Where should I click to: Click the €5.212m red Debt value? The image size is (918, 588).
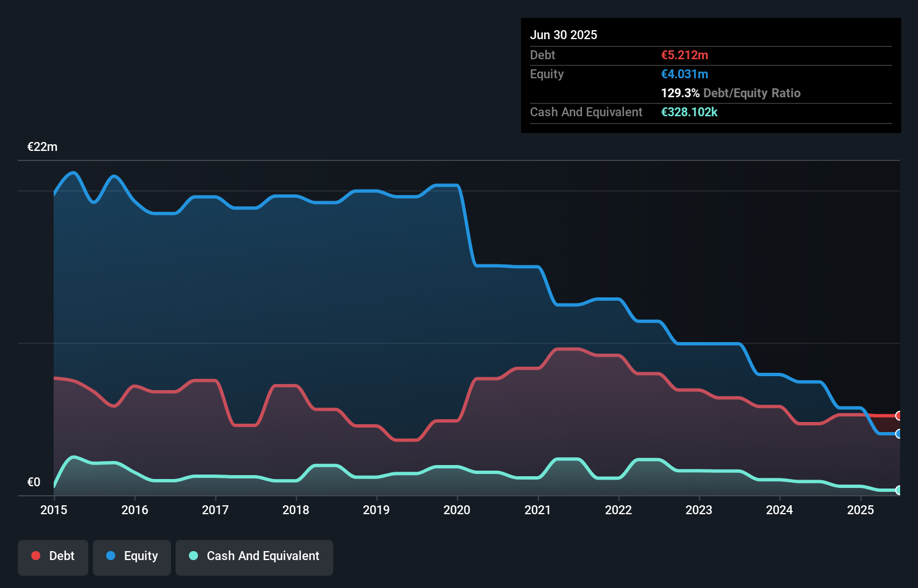click(683, 55)
